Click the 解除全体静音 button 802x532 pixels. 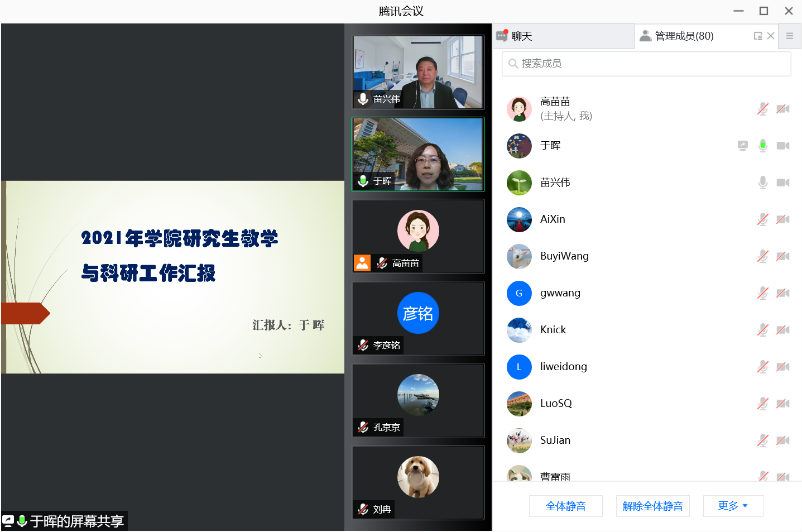[652, 506]
